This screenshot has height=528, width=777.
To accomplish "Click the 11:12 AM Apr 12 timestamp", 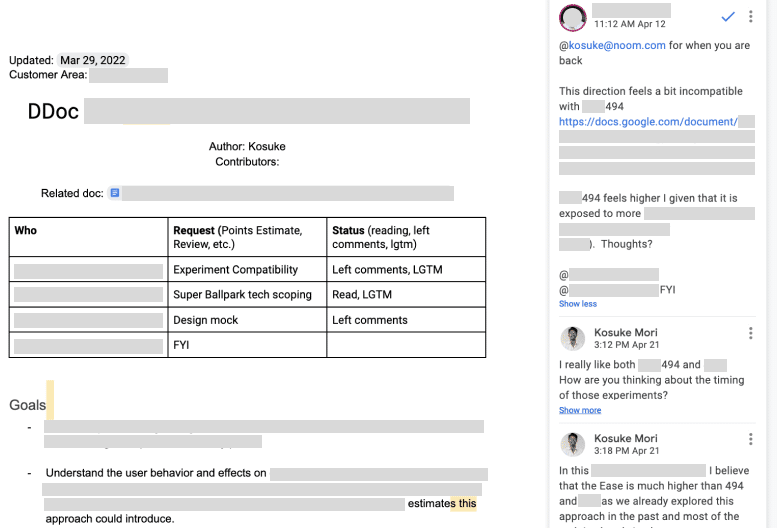I will 630,24.
